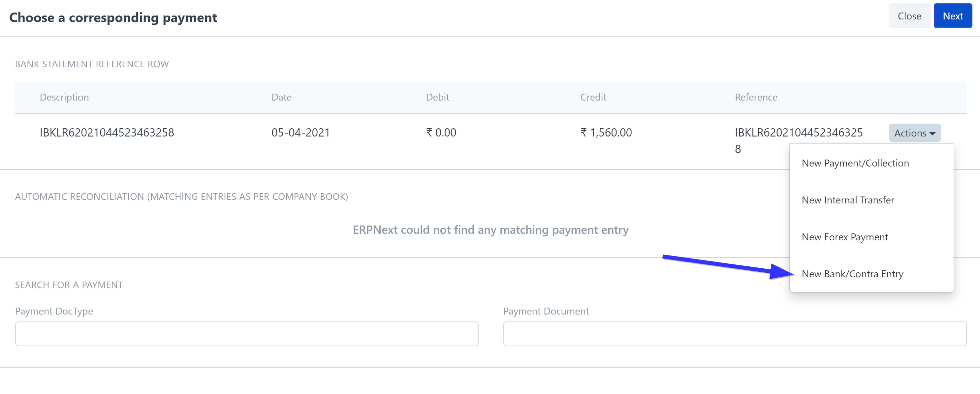Select New Payment/Collection option
Screen dimensions: 980x394
(x=855, y=163)
